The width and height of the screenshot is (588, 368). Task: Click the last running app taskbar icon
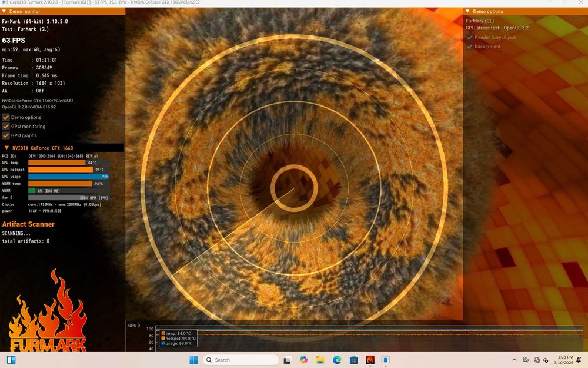point(386,360)
